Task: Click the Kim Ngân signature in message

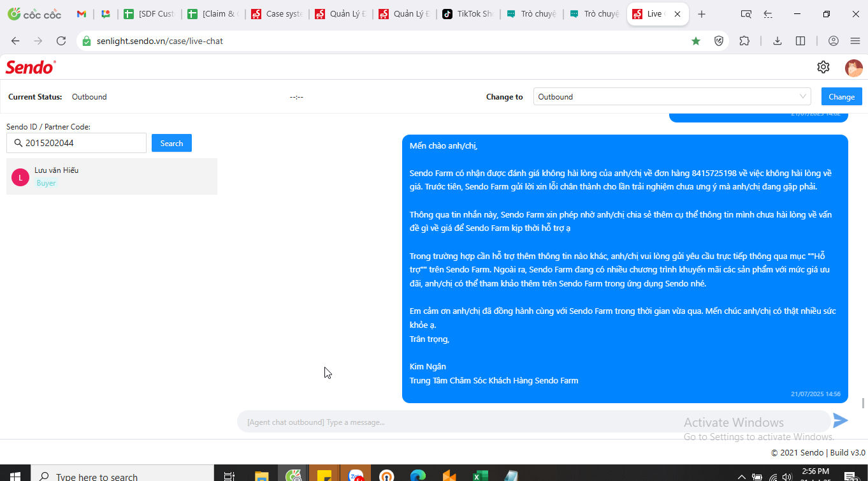Action: (x=428, y=367)
